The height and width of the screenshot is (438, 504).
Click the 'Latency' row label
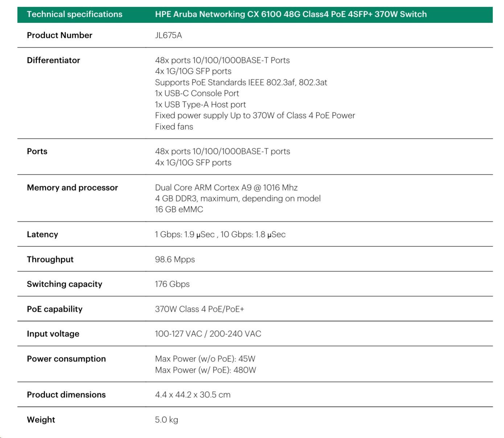point(42,234)
